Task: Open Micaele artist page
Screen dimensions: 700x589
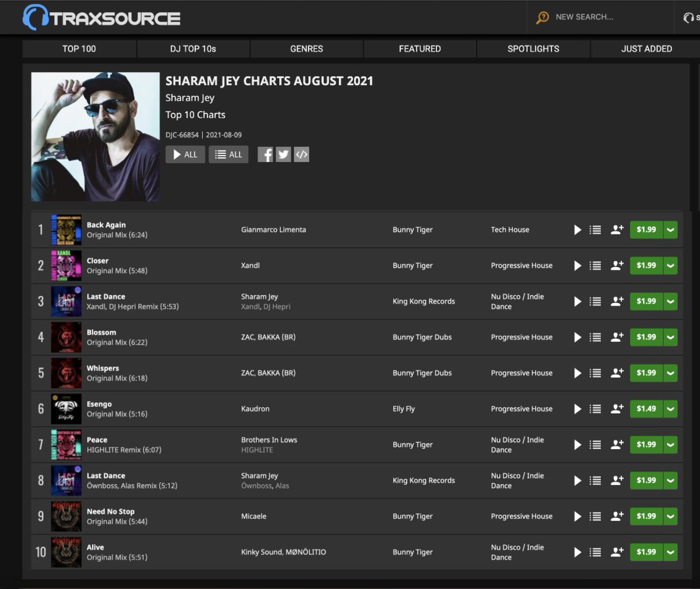Action: (254, 517)
